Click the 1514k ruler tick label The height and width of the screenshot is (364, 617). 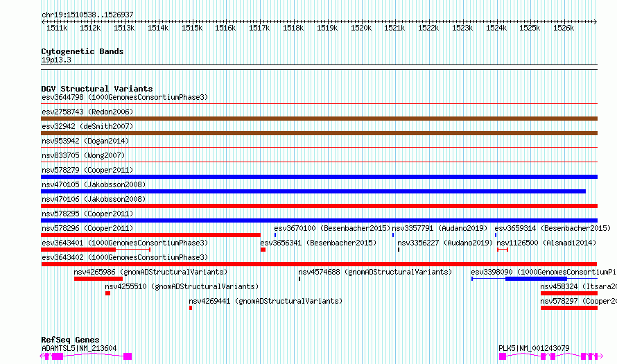pos(158,28)
